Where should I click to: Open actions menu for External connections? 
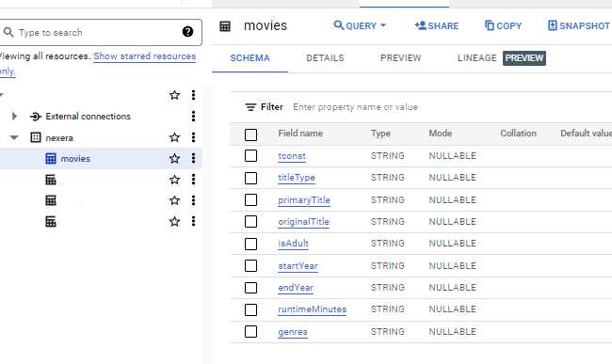pyautogui.click(x=193, y=116)
